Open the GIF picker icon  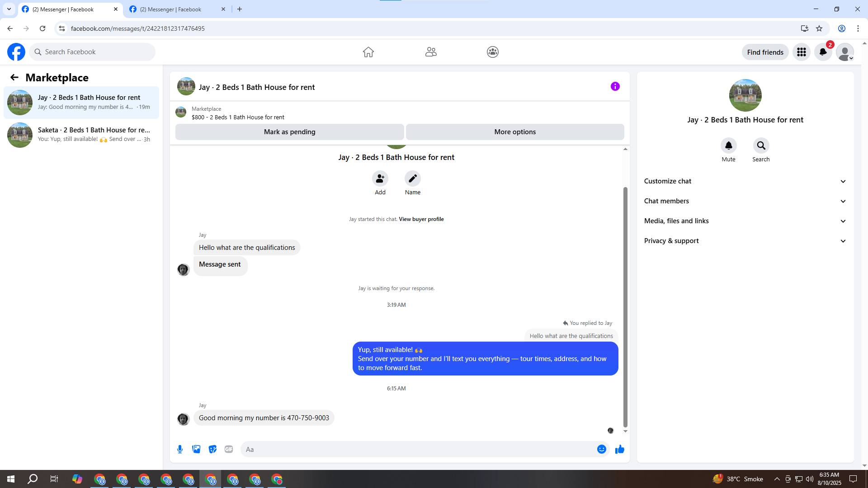[229, 449]
